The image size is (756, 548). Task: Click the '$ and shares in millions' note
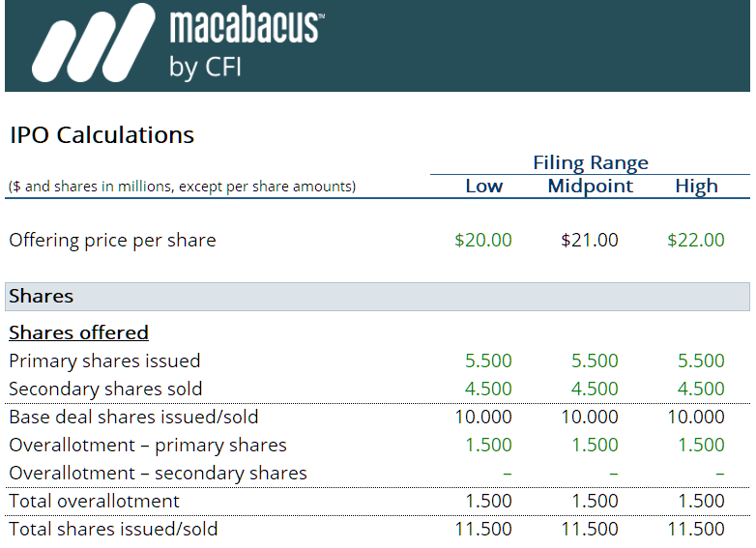point(182,187)
